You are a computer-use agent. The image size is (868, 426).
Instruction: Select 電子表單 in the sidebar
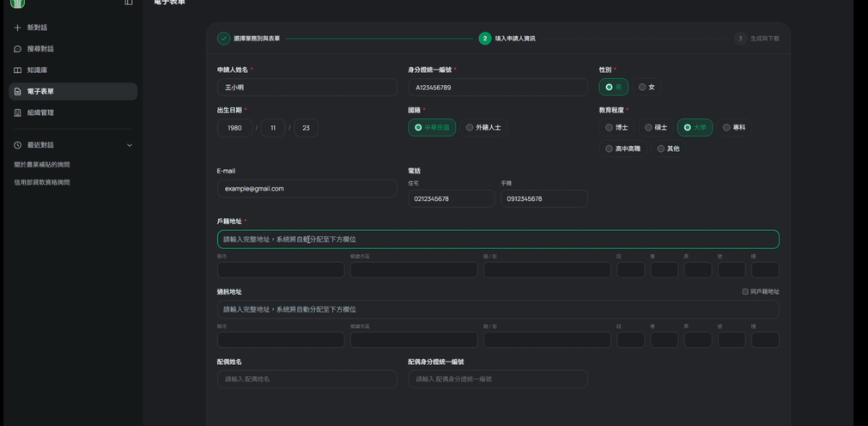pos(73,91)
